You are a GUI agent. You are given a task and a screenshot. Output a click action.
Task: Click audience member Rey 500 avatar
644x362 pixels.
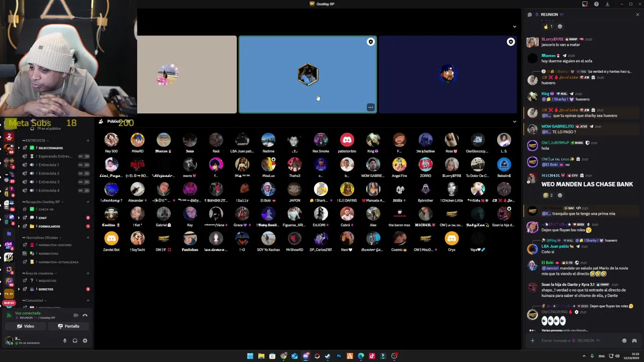point(111,140)
